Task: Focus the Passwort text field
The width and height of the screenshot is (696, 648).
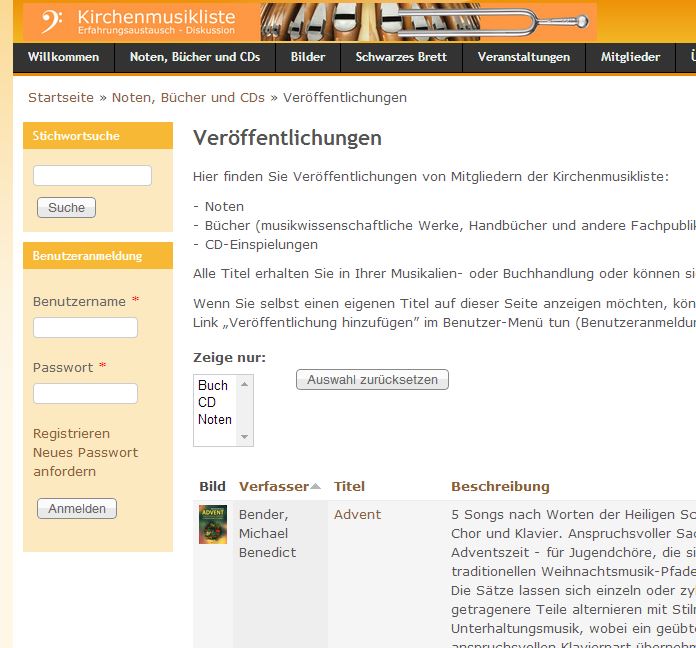Action: click(85, 394)
